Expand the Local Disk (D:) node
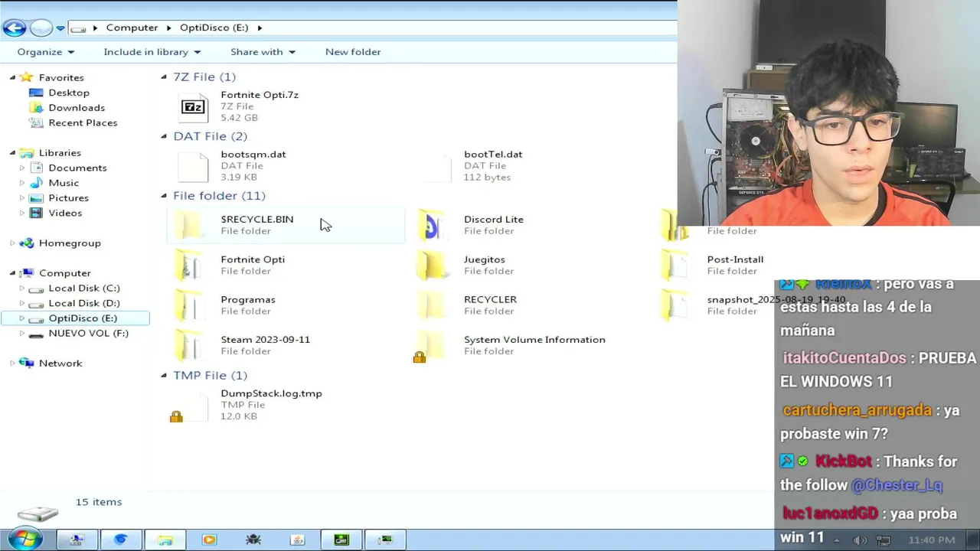980x551 pixels. coord(22,303)
